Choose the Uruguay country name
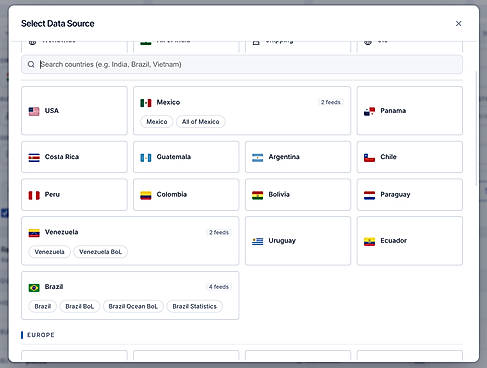487x368 pixels. coord(282,241)
